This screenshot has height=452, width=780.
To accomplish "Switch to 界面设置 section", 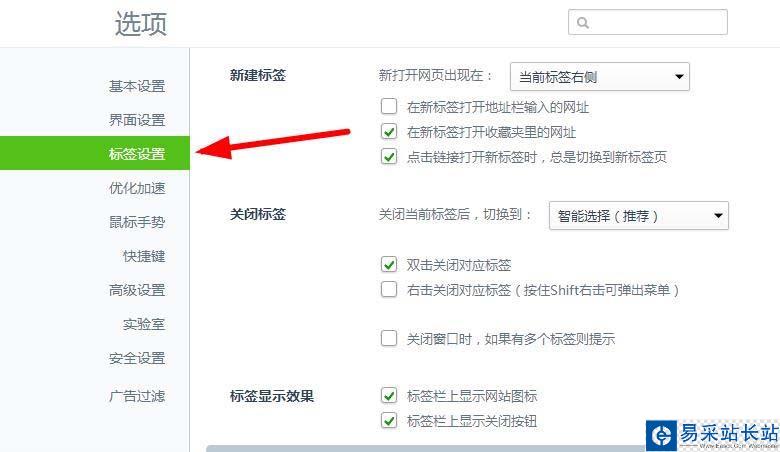I will click(x=137, y=120).
